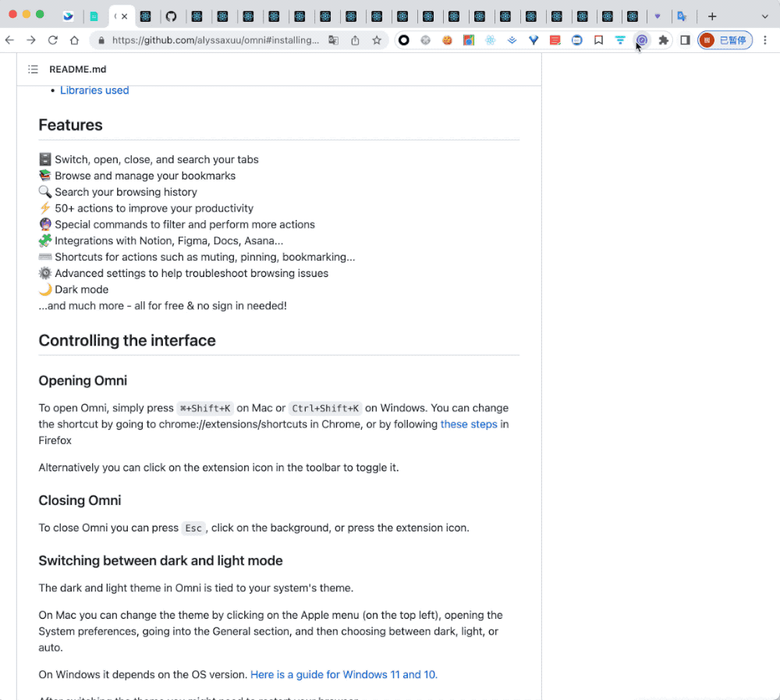
Task: Click 'Search your browsing history' line
Action: [x=126, y=192]
